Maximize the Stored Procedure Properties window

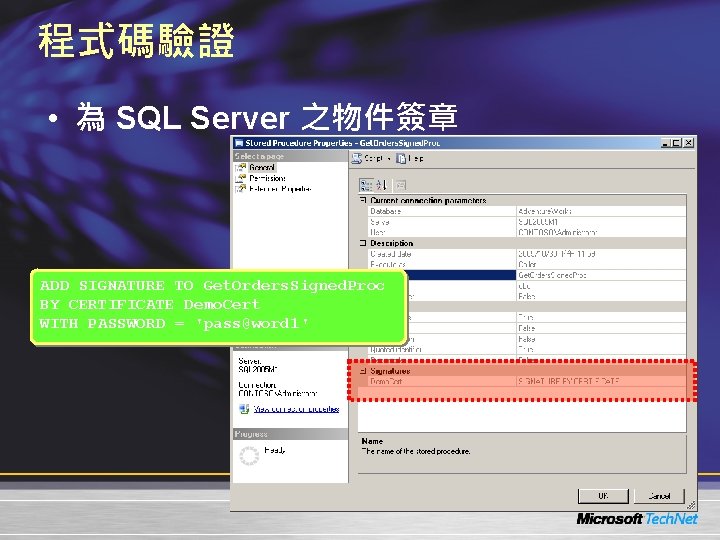click(x=676, y=143)
